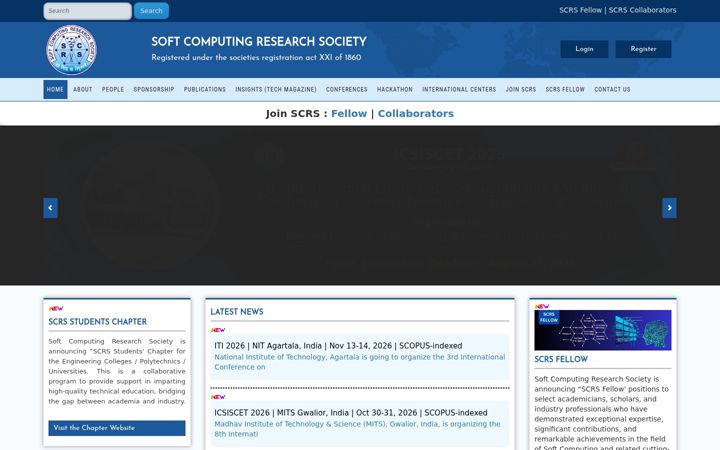Click NEW badge above SCRS Students Chapter
The height and width of the screenshot is (450, 720).
(56, 308)
